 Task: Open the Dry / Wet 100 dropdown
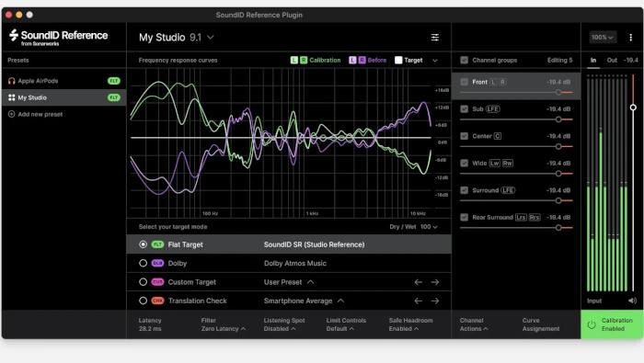414,227
